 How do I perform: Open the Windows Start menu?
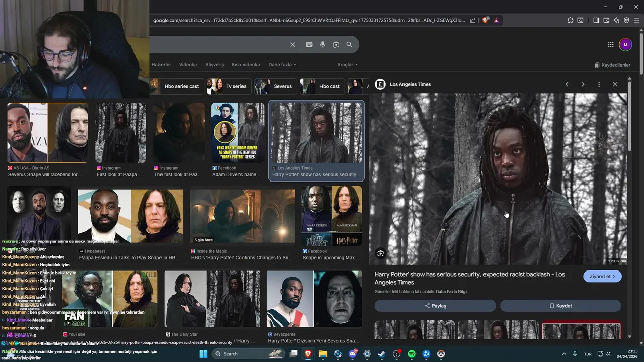203,354
